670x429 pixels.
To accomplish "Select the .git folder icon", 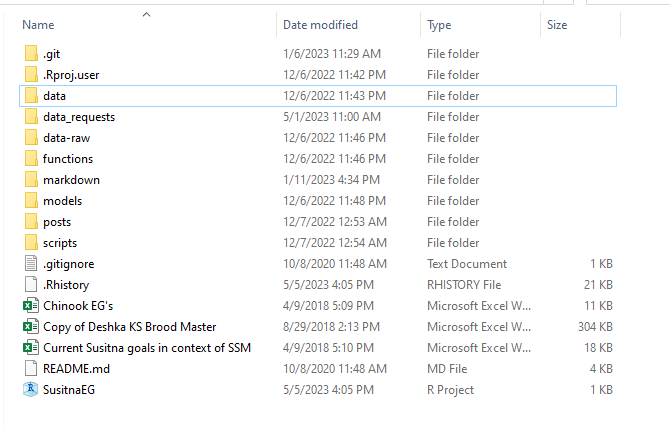I will (31, 53).
